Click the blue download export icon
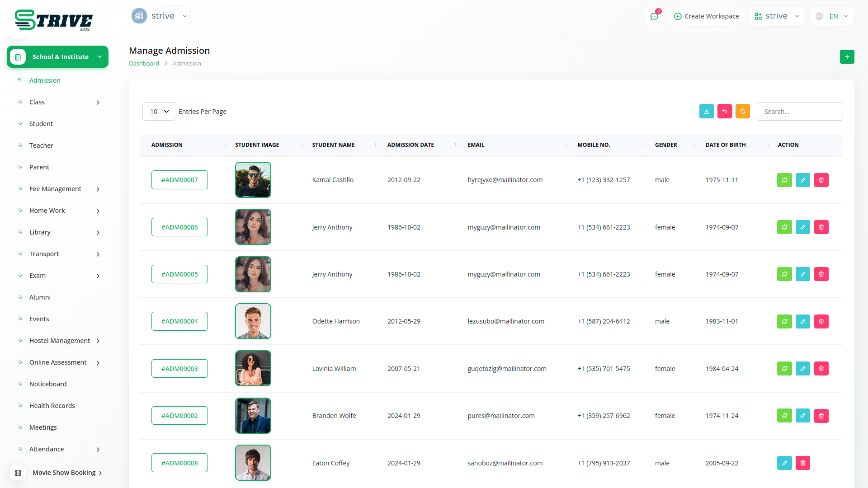The width and height of the screenshot is (868, 488). [x=706, y=112]
